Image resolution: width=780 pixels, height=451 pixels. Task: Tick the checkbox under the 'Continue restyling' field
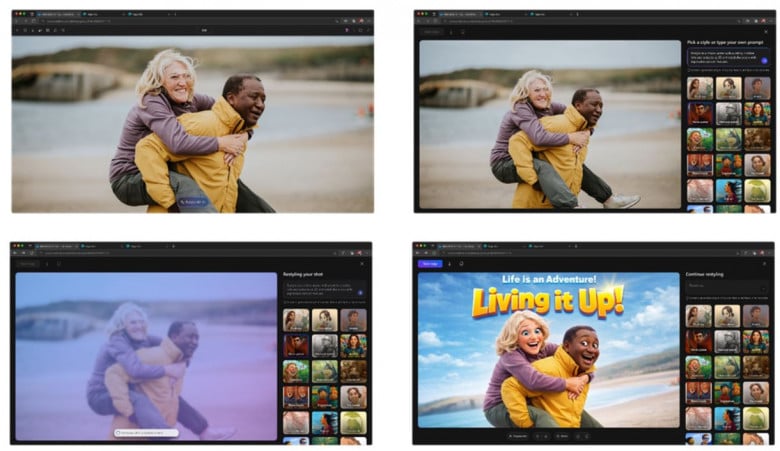coord(687,298)
